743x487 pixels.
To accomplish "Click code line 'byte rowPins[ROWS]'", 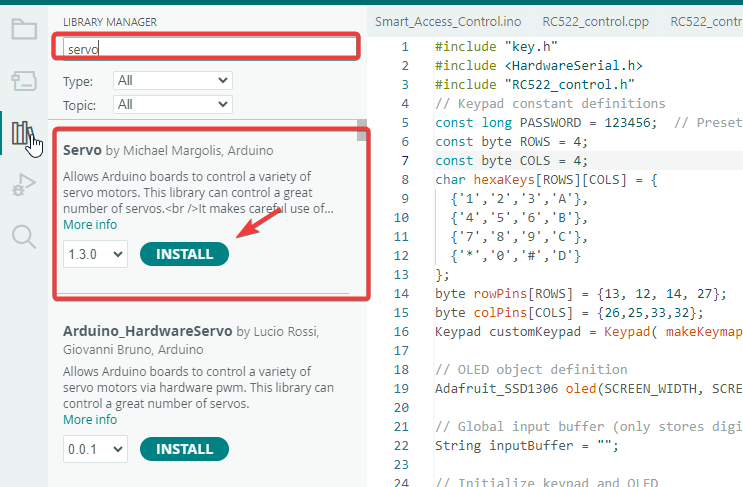I will (581, 294).
